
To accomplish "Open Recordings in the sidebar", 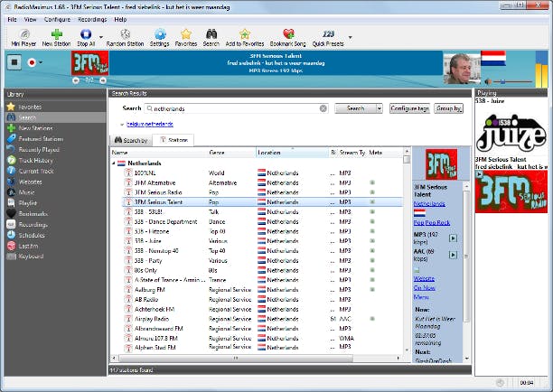I will click(33, 225).
